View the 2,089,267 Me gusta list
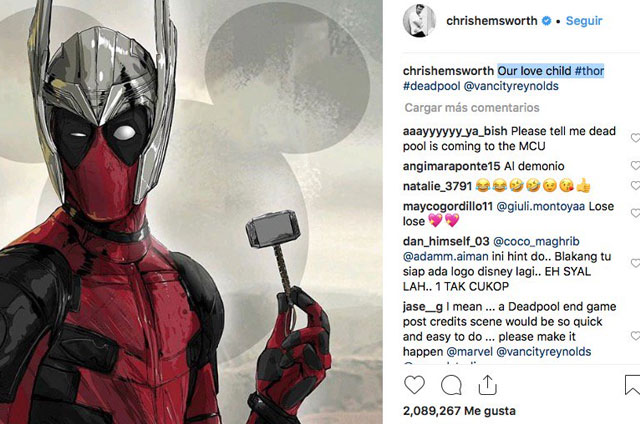Screen dimensions: 640x424 pyautogui.click(x=459, y=411)
